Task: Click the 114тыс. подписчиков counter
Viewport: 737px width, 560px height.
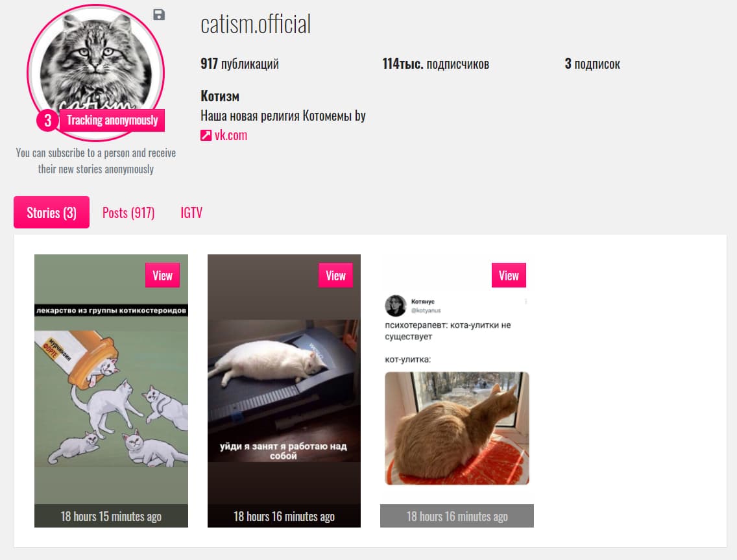Action: click(x=436, y=64)
